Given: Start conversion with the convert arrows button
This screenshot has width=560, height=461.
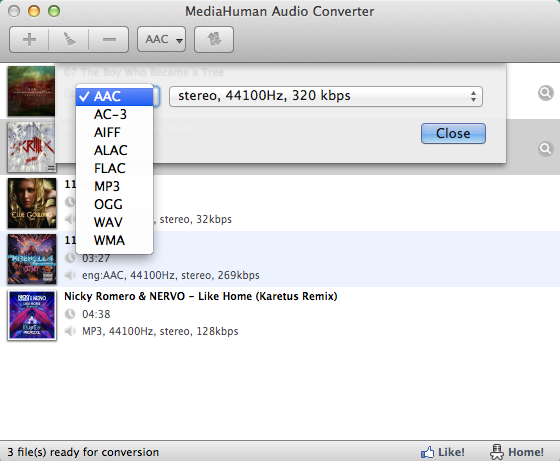Looking at the screenshot, I should click(x=214, y=39).
